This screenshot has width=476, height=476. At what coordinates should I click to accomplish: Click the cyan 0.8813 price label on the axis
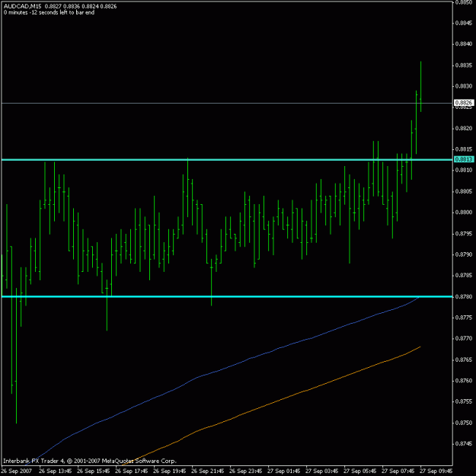[x=464, y=159]
